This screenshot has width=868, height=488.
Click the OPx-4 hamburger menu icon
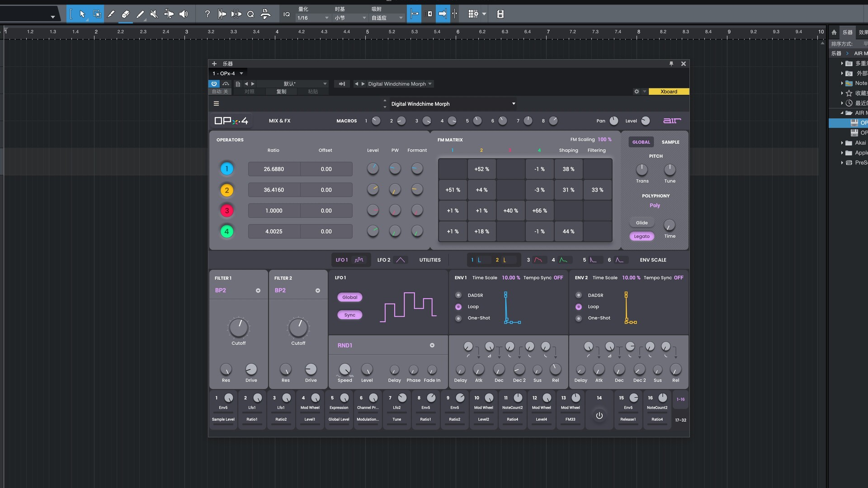click(216, 103)
